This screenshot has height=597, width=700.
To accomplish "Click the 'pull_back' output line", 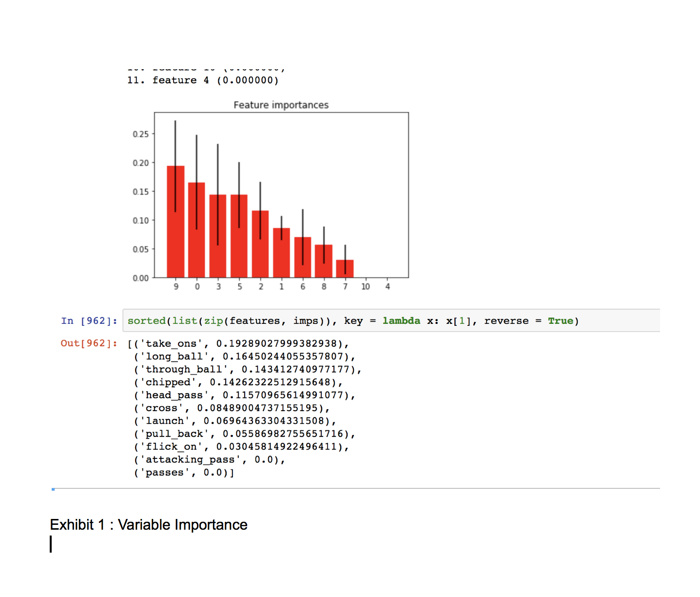I will 245,434.
